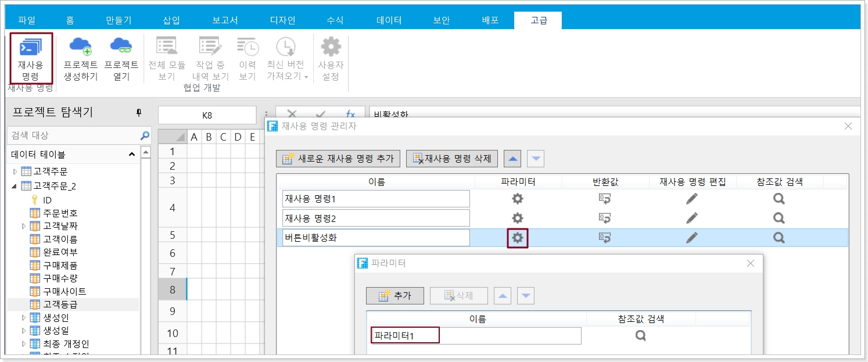Click the 프로젝트 생성하기 cloud icon
The height and width of the screenshot is (362, 868).
[x=80, y=46]
